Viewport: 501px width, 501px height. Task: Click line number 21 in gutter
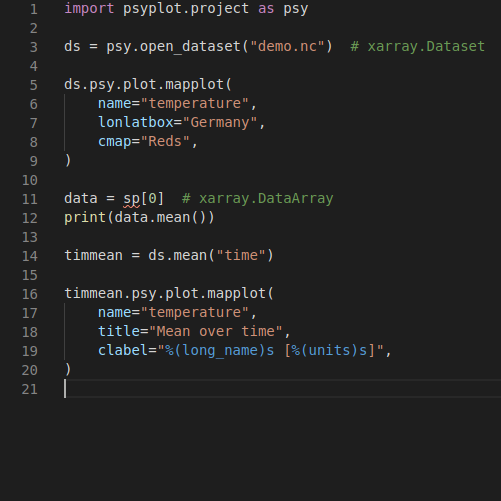click(30, 389)
